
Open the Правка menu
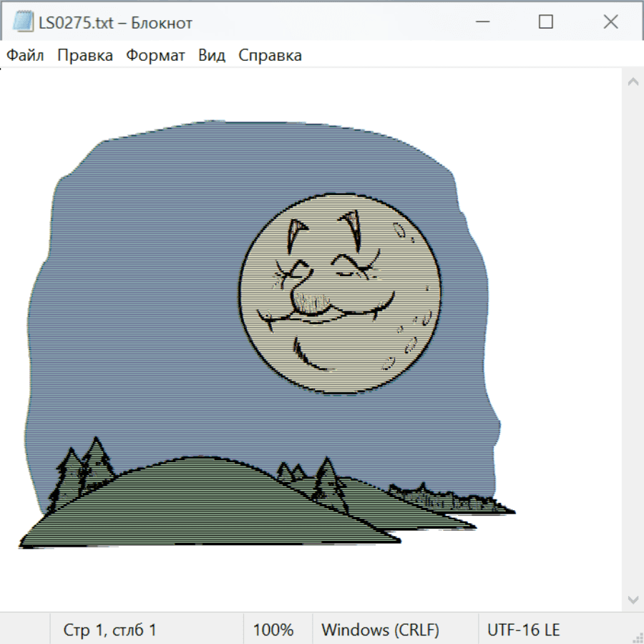pyautogui.click(x=84, y=56)
